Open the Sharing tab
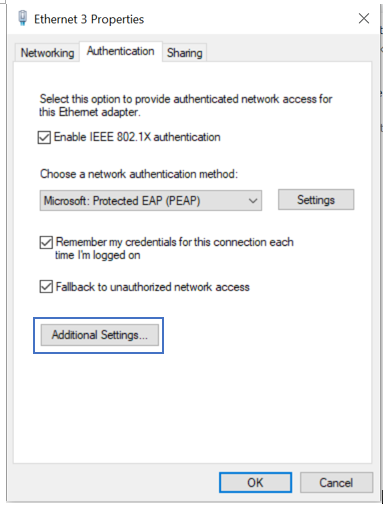 (184, 53)
